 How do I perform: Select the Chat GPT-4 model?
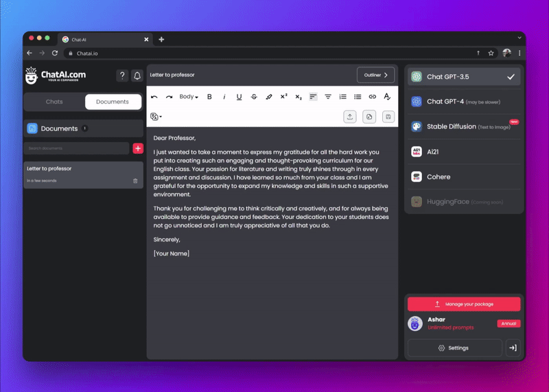click(x=464, y=102)
